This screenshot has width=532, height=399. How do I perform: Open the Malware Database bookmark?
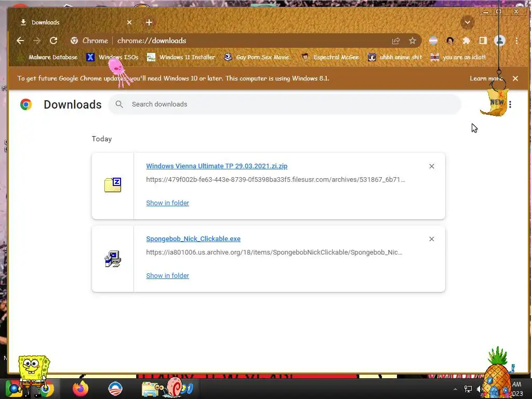48,57
